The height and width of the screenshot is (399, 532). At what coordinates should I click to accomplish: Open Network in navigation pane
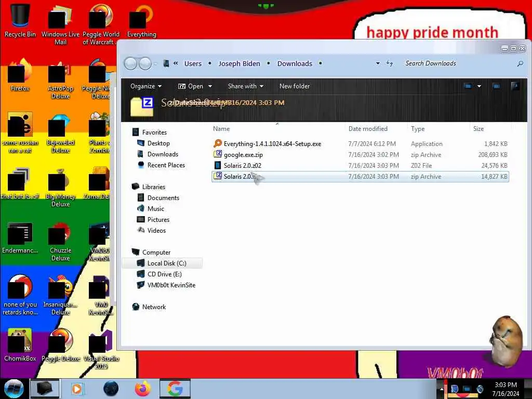coord(154,307)
